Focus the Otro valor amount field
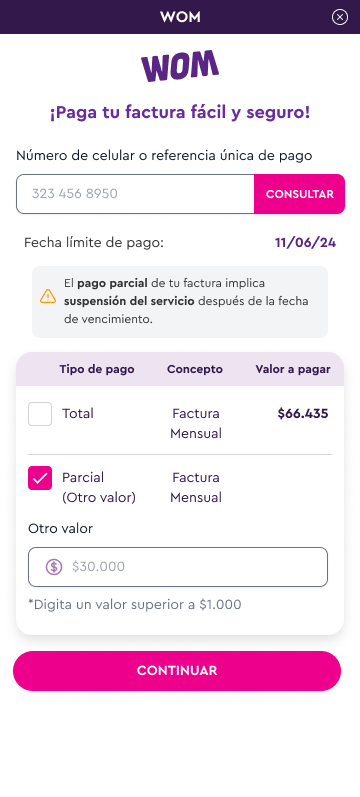This screenshot has width=360, height=797. click(178, 567)
